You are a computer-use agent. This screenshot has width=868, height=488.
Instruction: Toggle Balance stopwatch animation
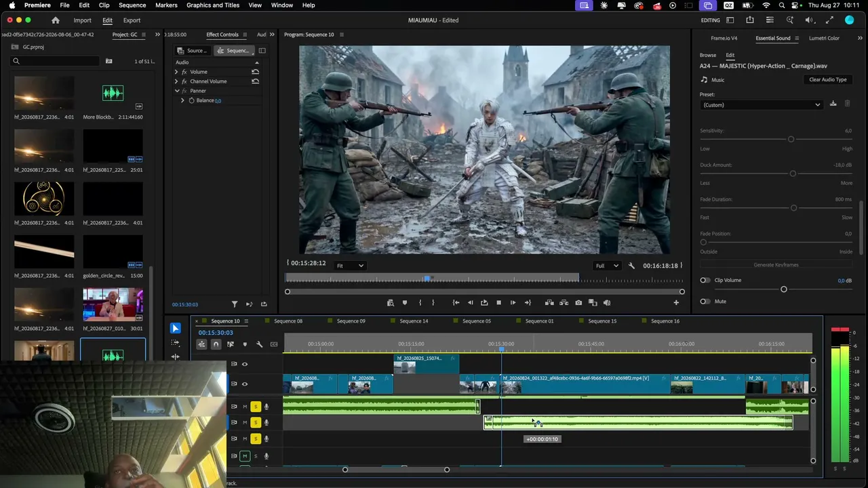(191, 100)
